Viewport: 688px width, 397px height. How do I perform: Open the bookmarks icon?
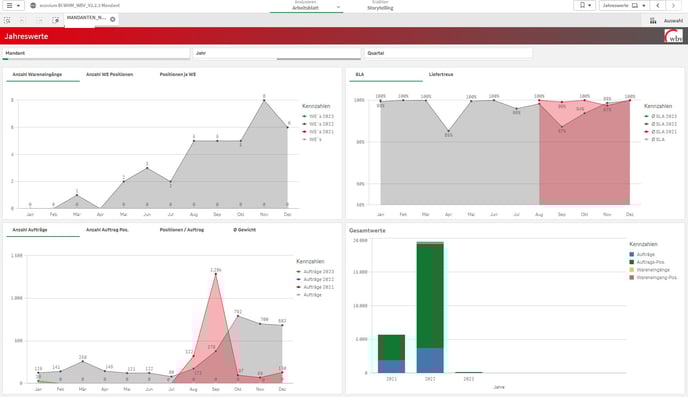[582, 5]
